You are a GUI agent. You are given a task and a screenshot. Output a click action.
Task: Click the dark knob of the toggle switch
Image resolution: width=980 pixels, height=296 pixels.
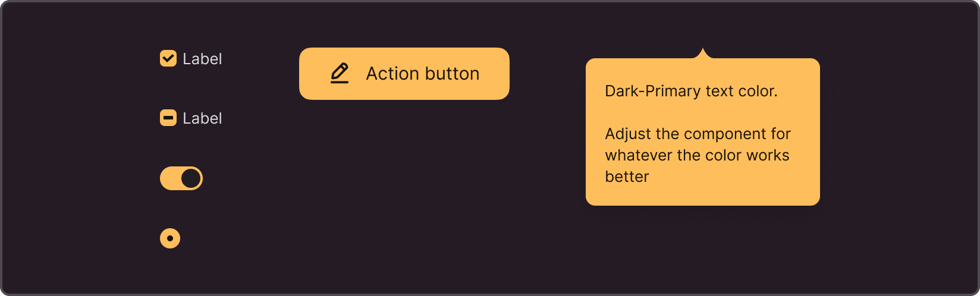191,178
